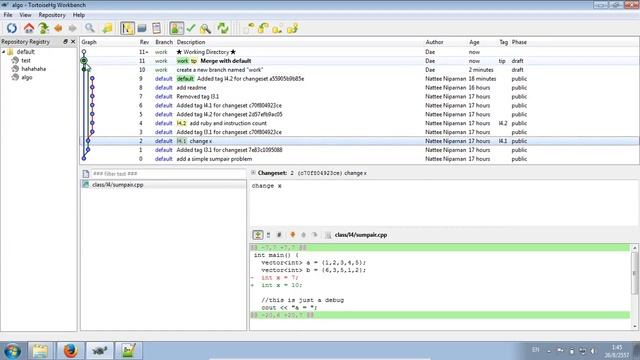Open the Help menu
The width and height of the screenshot is (640, 360).
click(x=79, y=15)
